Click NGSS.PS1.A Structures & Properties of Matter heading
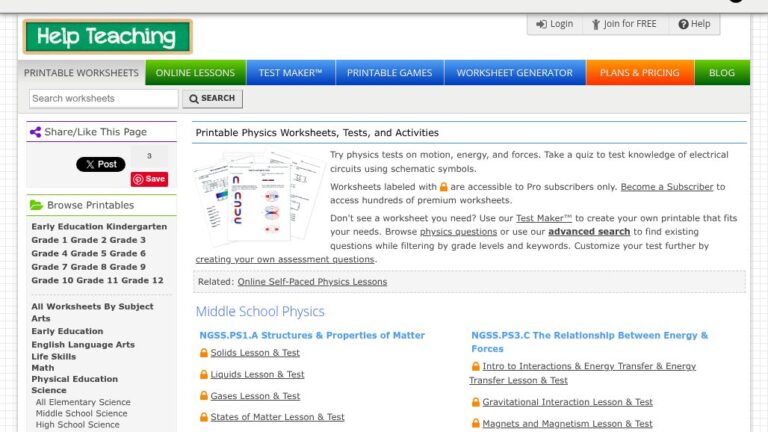Screen dimensions: 768x432 312,335
